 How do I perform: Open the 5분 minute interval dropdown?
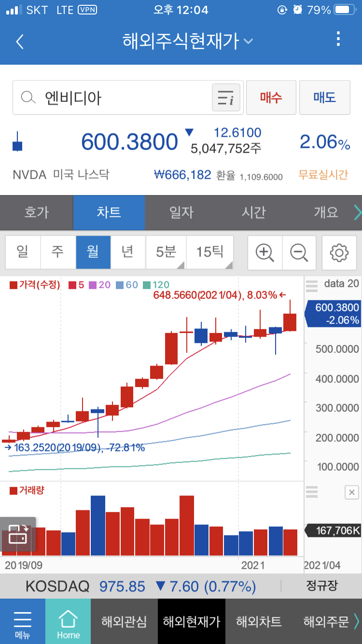point(166,252)
